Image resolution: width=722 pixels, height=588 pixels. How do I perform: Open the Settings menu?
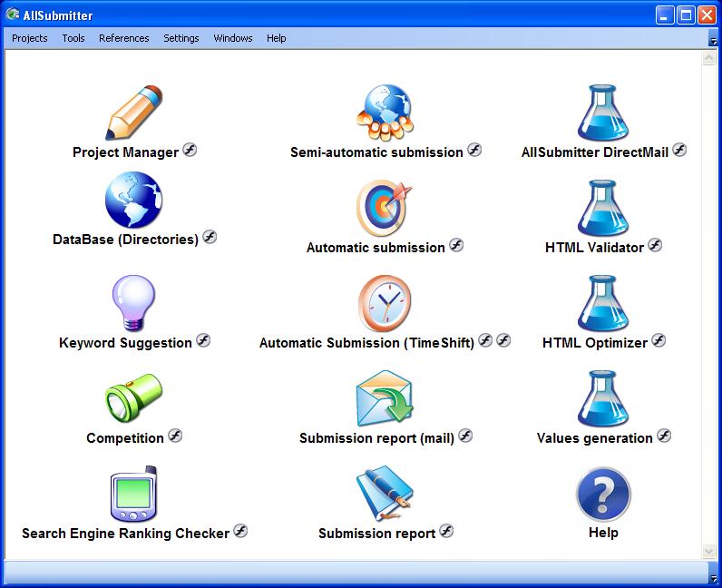pyautogui.click(x=181, y=38)
